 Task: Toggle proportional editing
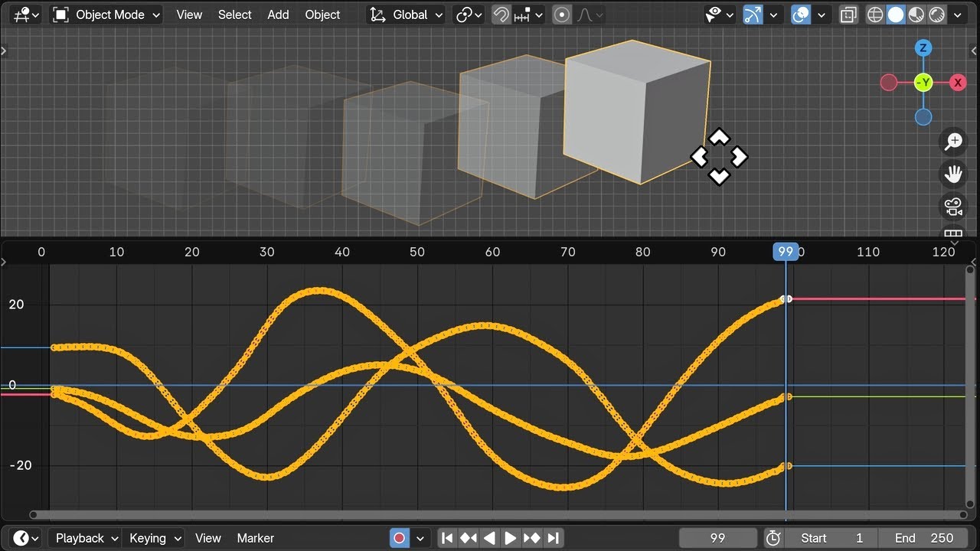point(562,15)
